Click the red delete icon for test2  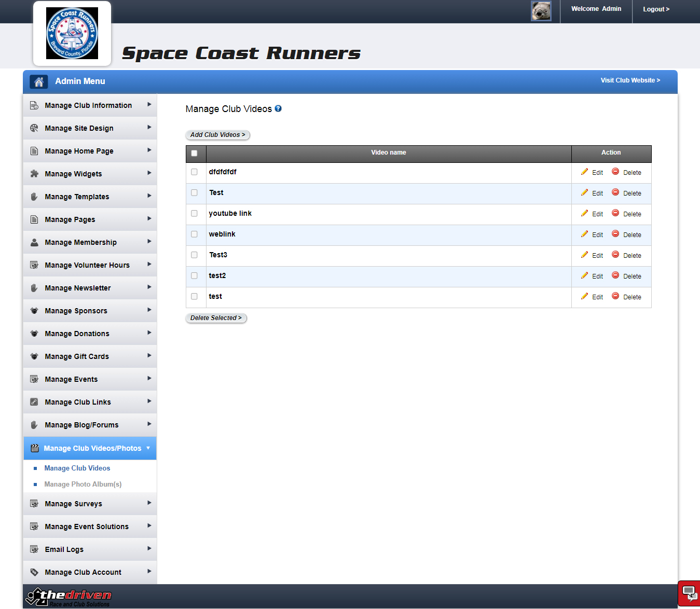point(615,275)
